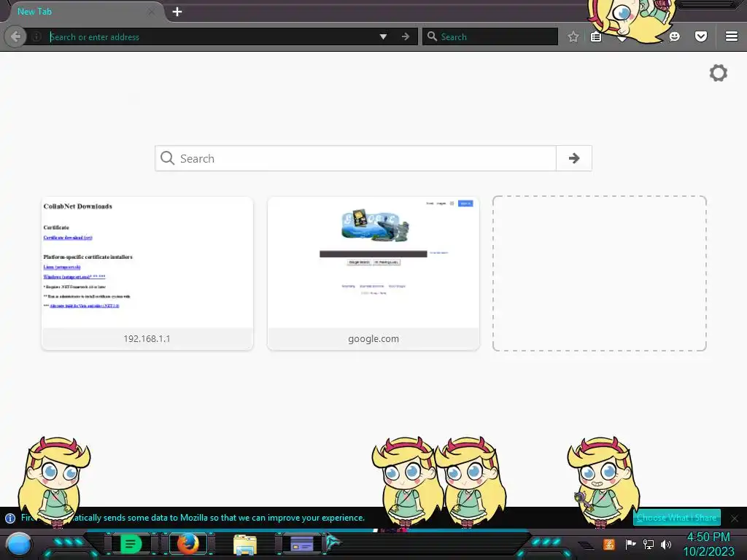Submit search with the arrow button
This screenshot has height=560, width=747.
pyautogui.click(x=574, y=158)
